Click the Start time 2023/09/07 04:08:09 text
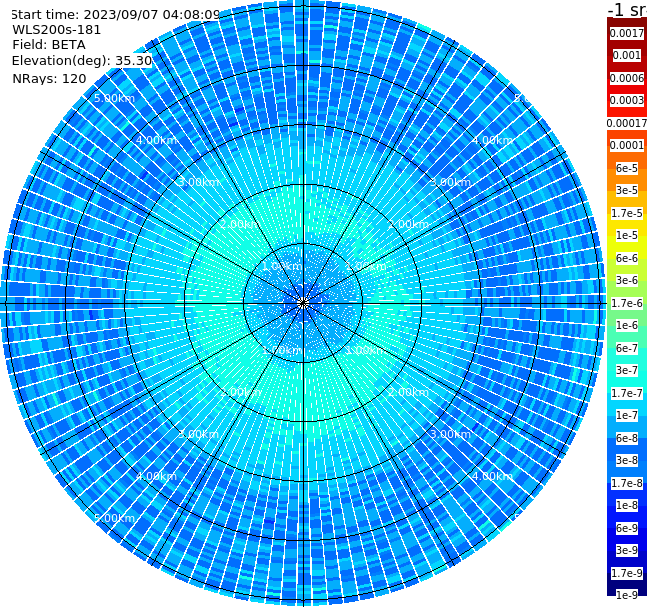Image resolution: width=647 pixels, height=607 pixels. pyautogui.click(x=115, y=15)
